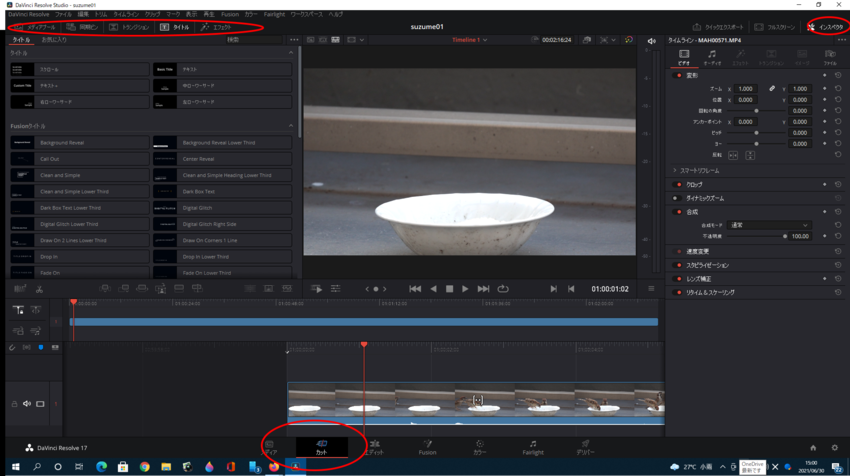The width and height of the screenshot is (850, 476).
Task: Open project settings gear icon
Action: 835,448
